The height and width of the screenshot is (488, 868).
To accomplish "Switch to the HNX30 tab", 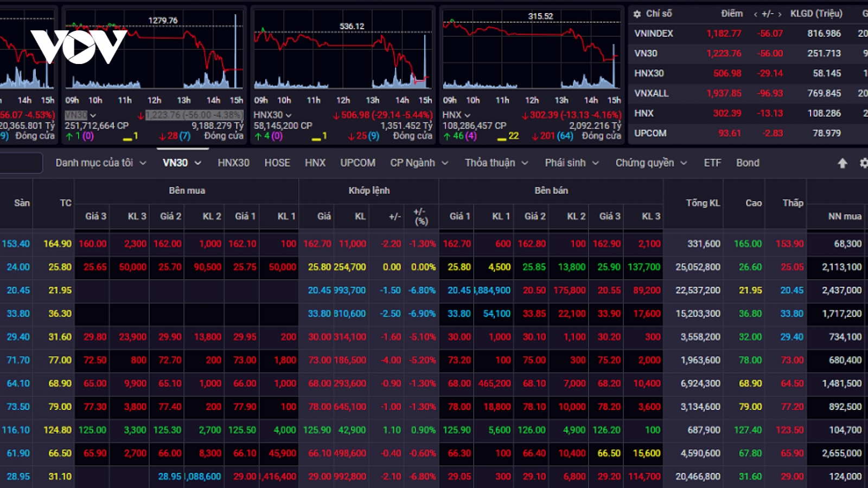I will (x=233, y=163).
